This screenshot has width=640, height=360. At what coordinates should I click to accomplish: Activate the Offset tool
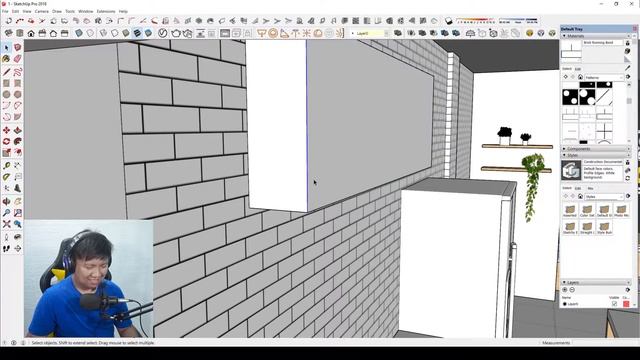pos(18,153)
